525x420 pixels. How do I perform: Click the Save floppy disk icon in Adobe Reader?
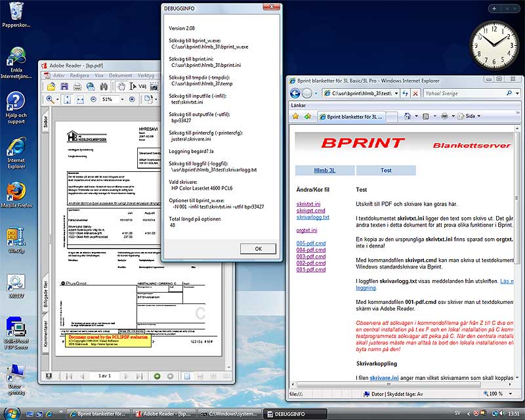65,87
